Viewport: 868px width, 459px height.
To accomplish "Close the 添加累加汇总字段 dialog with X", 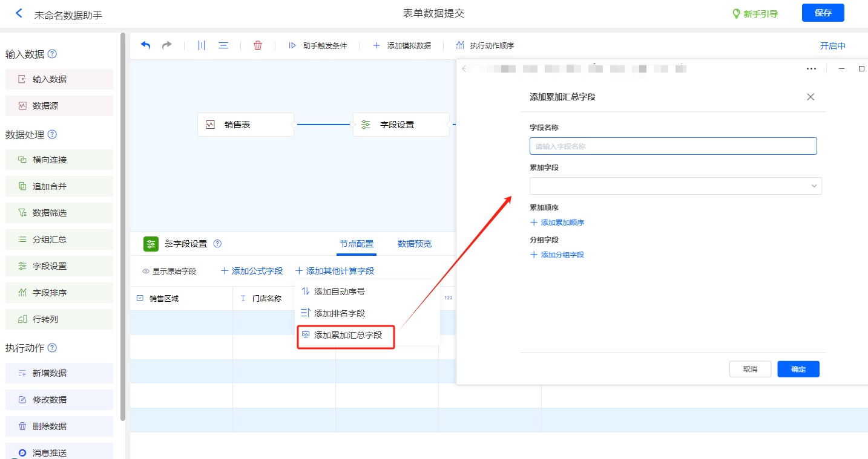I will click(x=810, y=97).
